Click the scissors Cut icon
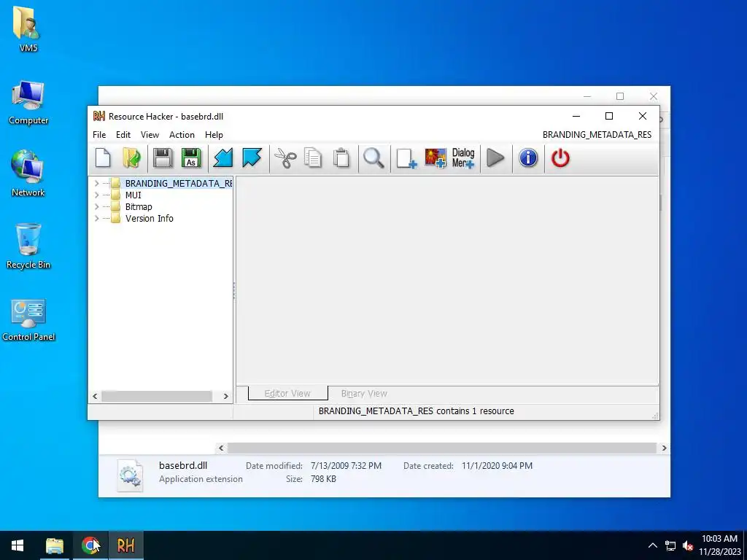747x560 pixels. pos(285,158)
